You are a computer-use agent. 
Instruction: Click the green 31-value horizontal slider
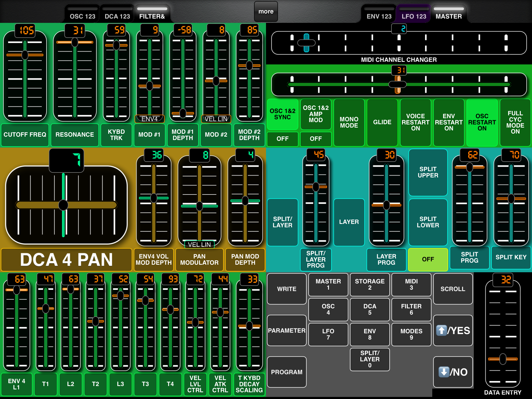[399, 84]
